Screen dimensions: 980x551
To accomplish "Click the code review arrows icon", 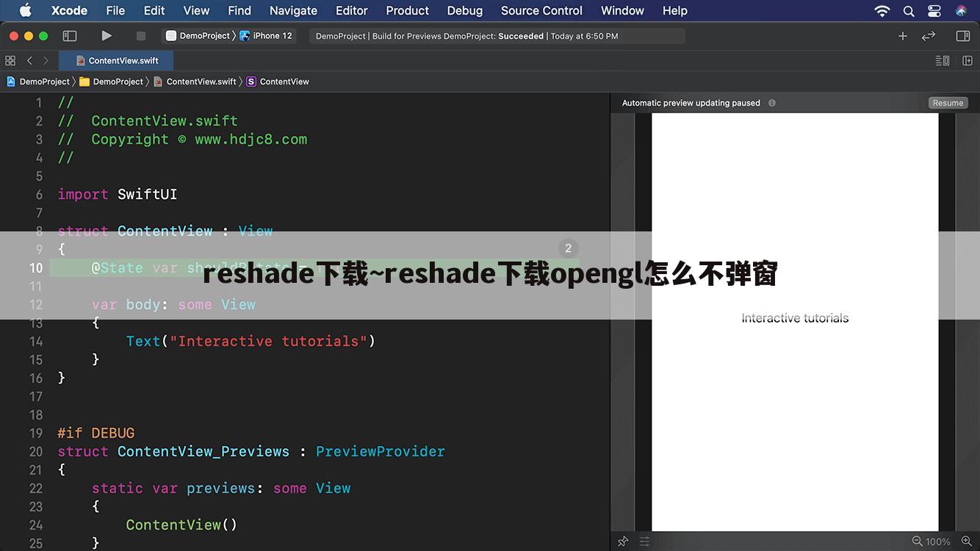I will (929, 35).
